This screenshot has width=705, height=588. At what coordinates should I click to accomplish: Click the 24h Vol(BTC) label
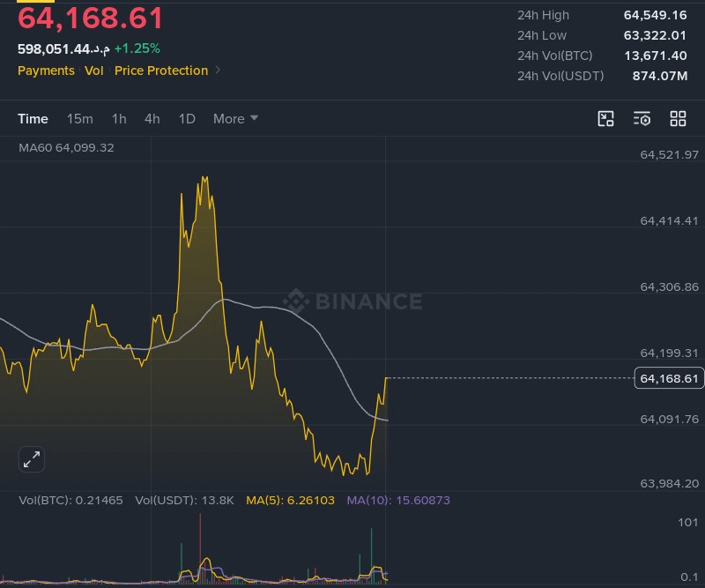[555, 56]
